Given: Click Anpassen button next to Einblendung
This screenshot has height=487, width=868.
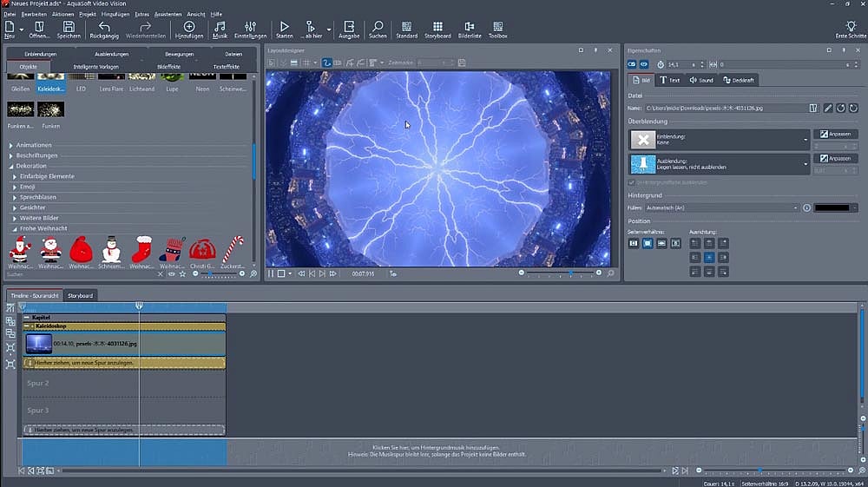Looking at the screenshot, I should [x=836, y=135].
